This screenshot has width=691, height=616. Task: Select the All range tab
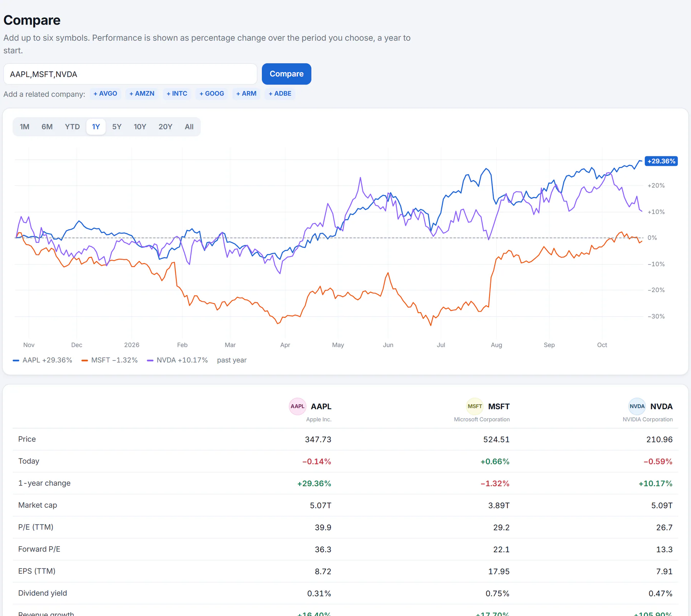coord(189,127)
